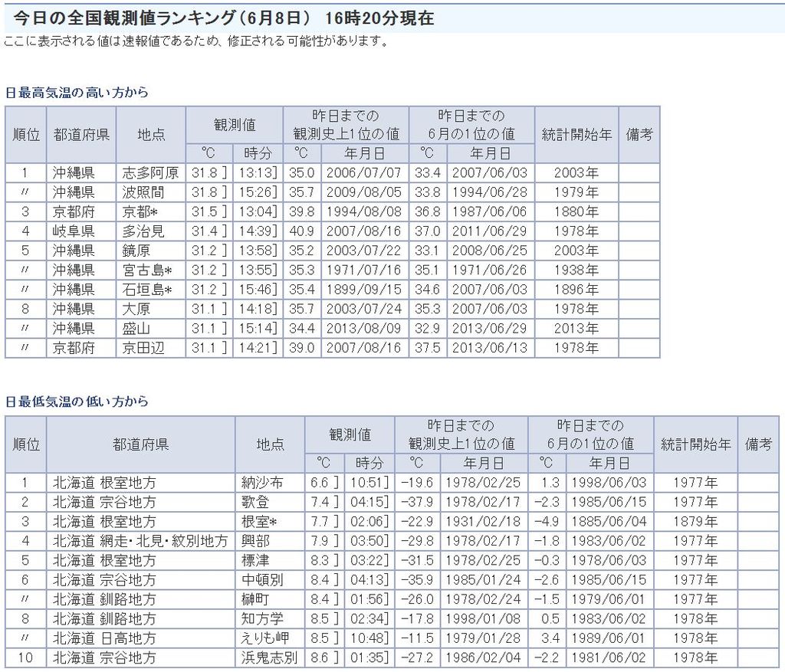This screenshot has width=785, height=672.
Task: Click the 鏡原 station cell
Action: click(138, 251)
